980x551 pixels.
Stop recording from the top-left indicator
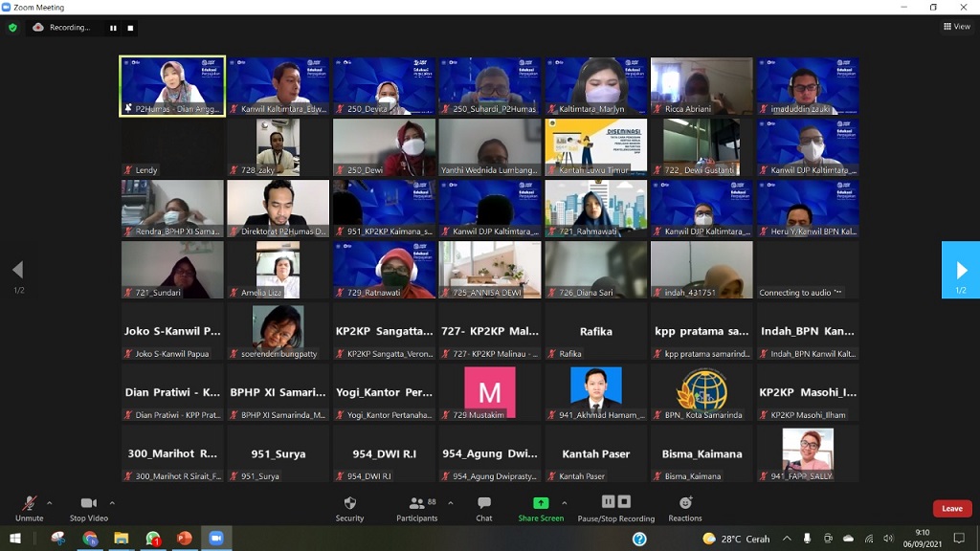[131, 28]
